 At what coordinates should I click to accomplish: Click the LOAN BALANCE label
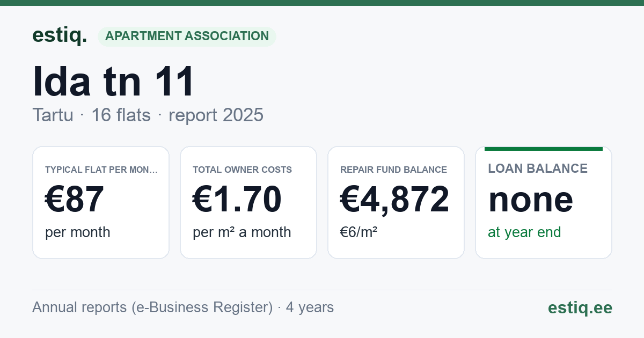pyautogui.click(x=538, y=168)
